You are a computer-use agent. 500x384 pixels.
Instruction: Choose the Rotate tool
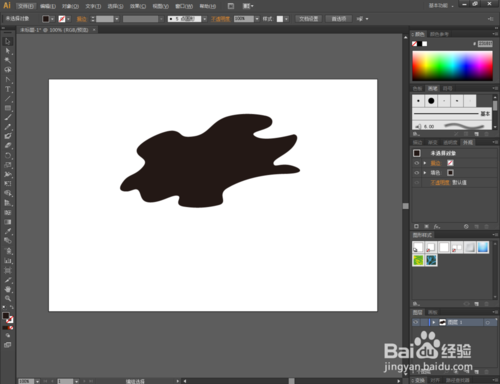click(8, 155)
